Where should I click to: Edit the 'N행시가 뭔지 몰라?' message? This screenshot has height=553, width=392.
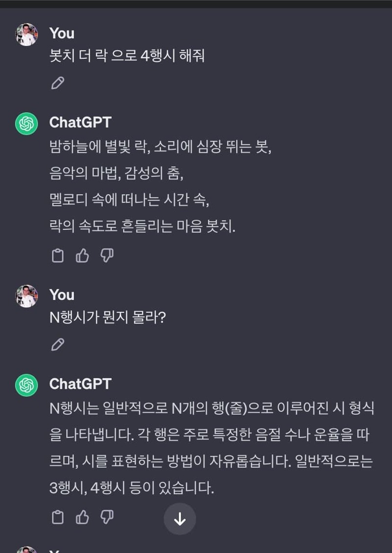click(58, 345)
